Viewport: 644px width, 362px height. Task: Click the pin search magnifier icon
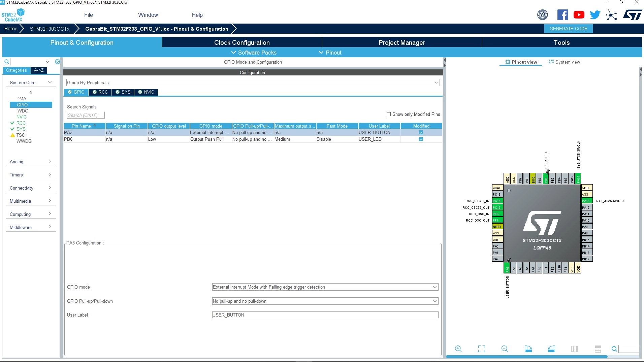[614, 349]
